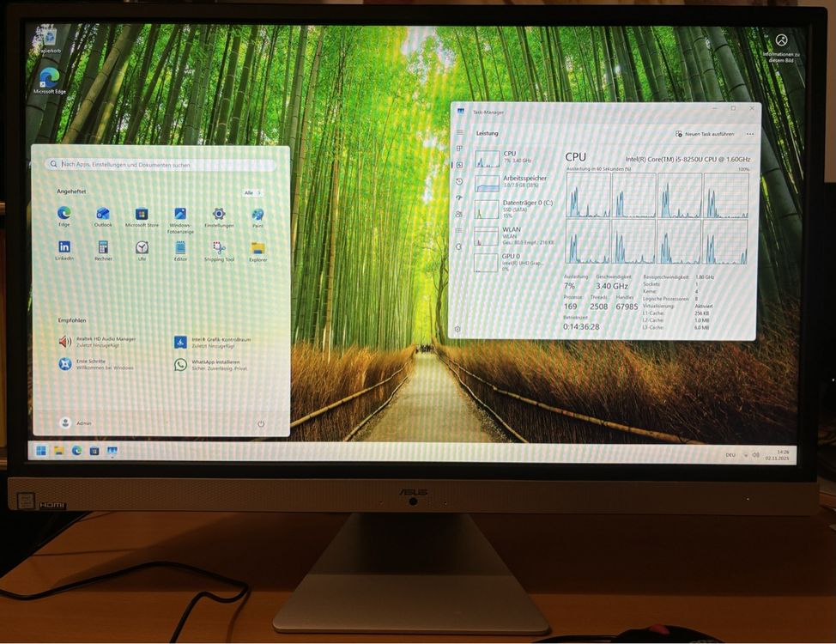Launch LinkedIn from pinned apps
Viewport: 836px width, 644px height.
(64, 249)
